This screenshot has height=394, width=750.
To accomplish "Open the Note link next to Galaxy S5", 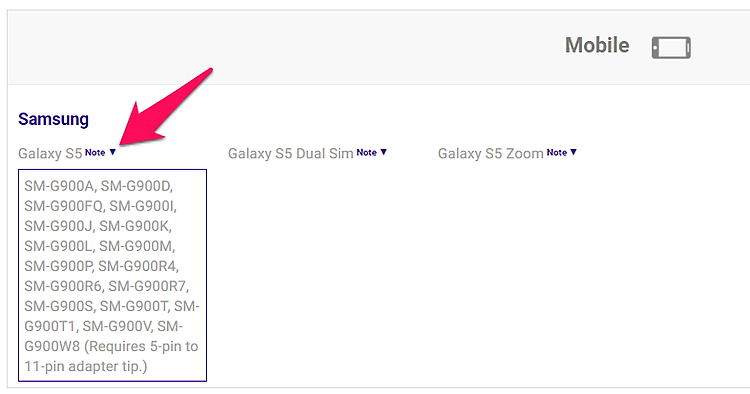I will coord(95,153).
